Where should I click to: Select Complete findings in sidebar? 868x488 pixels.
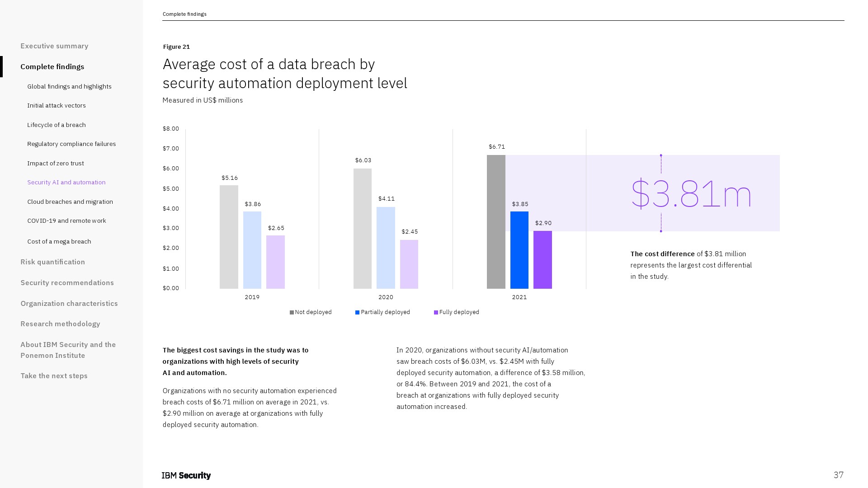(x=52, y=66)
